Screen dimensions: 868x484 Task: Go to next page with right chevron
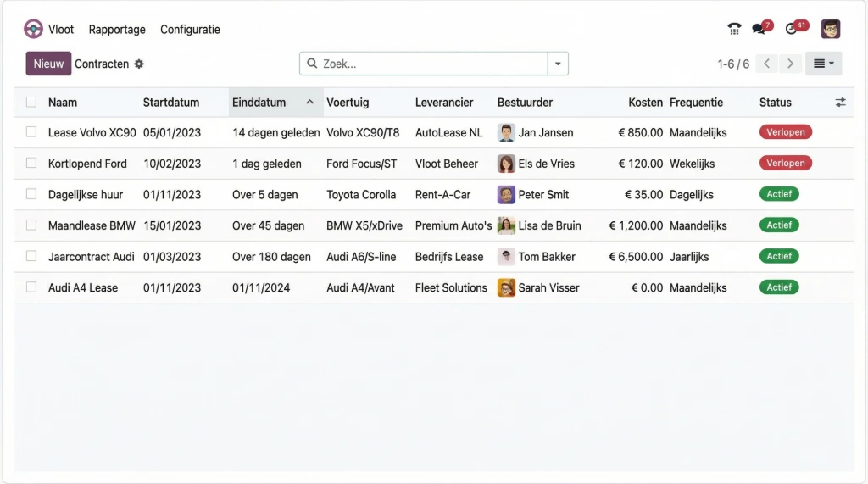[790, 64]
